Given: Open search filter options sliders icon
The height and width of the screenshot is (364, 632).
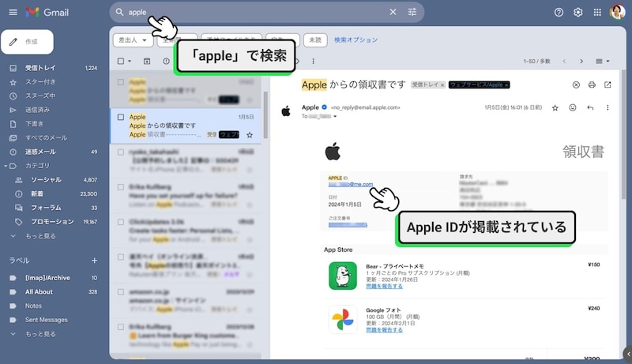Looking at the screenshot, I should tap(412, 12).
